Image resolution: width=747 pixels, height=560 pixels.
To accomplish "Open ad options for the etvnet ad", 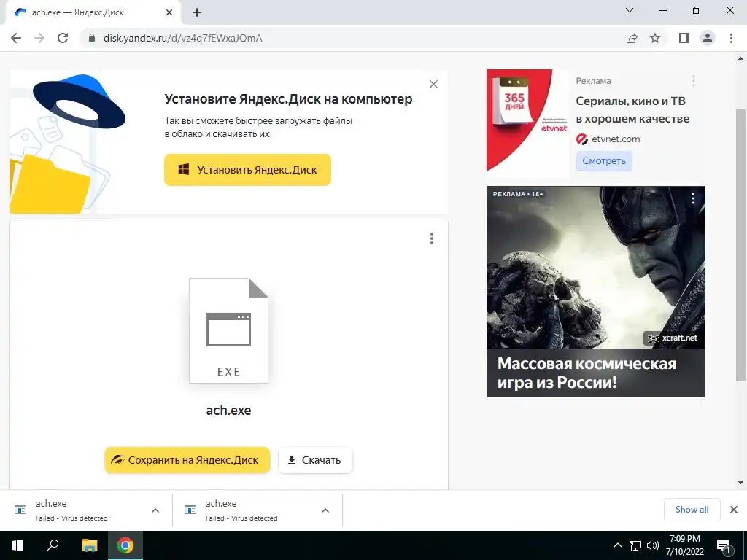I will coord(694,81).
